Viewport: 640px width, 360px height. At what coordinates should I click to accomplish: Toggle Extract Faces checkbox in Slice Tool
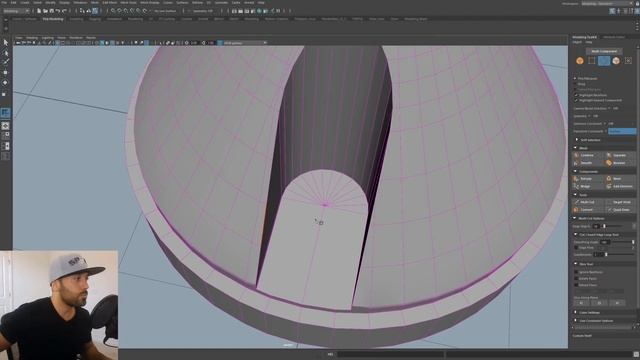[576, 285]
